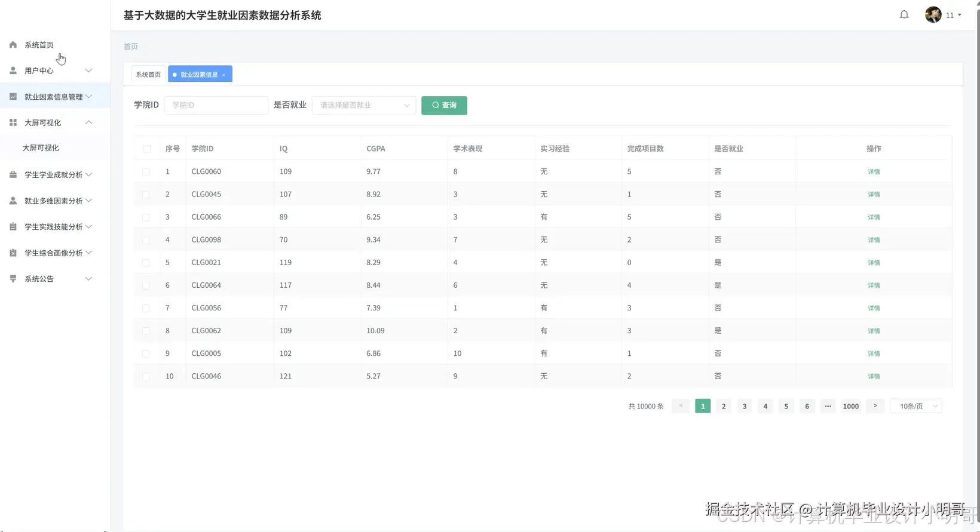
Task: Select the 就业因素信息 tab
Action: 200,75
